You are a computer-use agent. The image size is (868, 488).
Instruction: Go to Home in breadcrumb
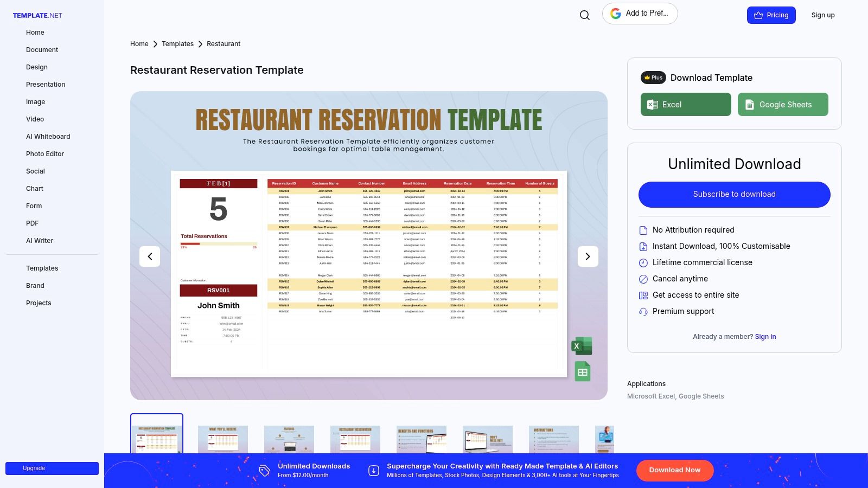coord(139,44)
